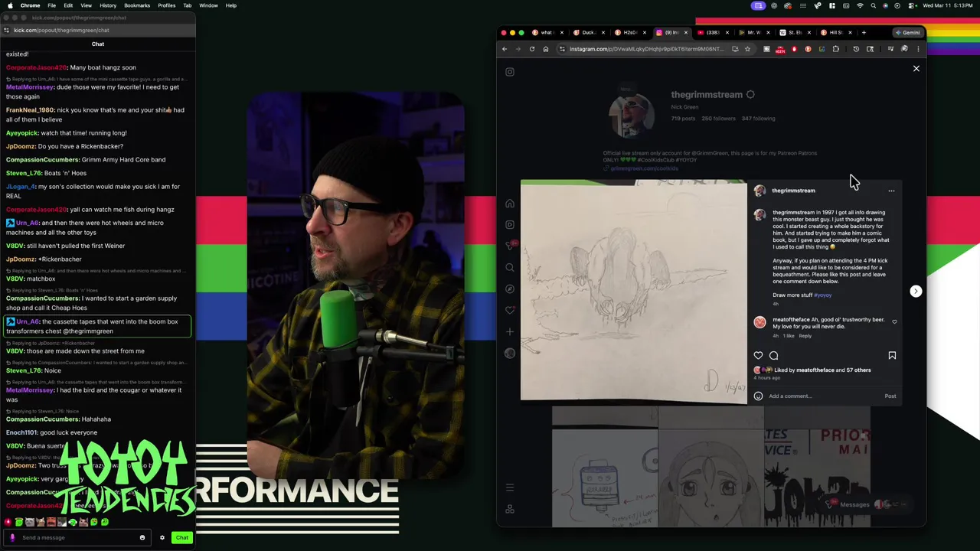
Task: Click the Gemini button in Chrome
Action: click(908, 33)
